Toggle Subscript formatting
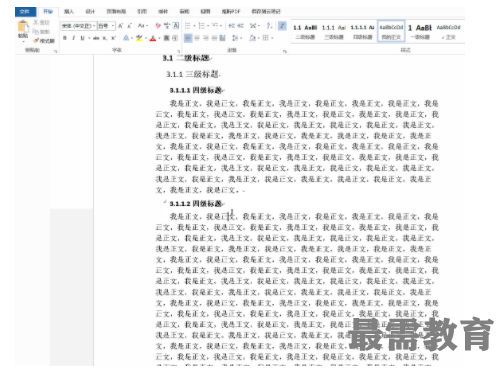The height and width of the screenshot is (374, 500). point(105,38)
